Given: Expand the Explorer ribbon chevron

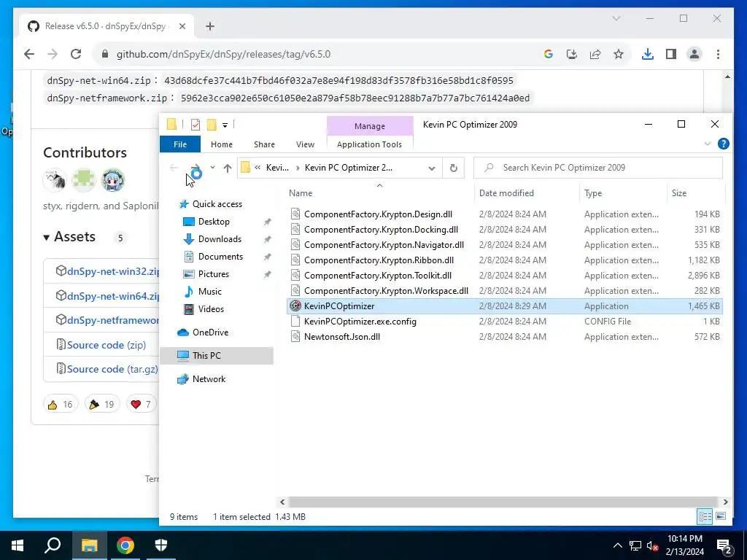Looking at the screenshot, I should tap(708, 144).
